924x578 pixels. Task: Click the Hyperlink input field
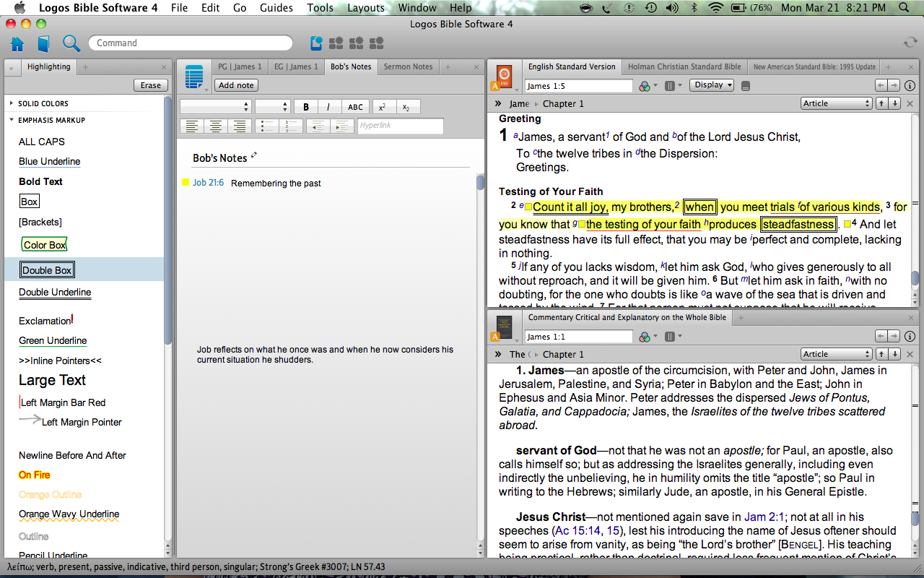(401, 126)
